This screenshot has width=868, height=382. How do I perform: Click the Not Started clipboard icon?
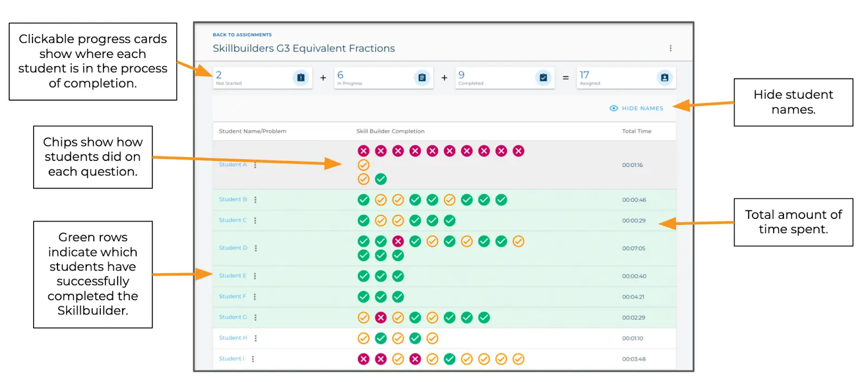coord(301,78)
